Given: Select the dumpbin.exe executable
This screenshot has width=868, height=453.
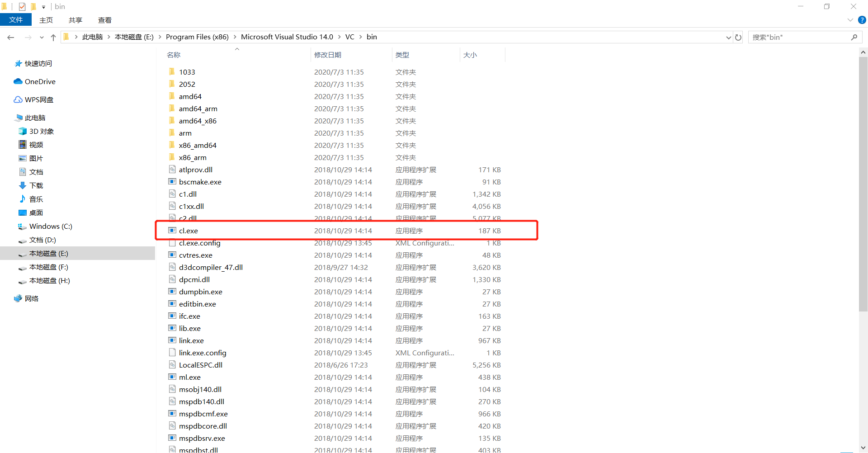Looking at the screenshot, I should (201, 292).
